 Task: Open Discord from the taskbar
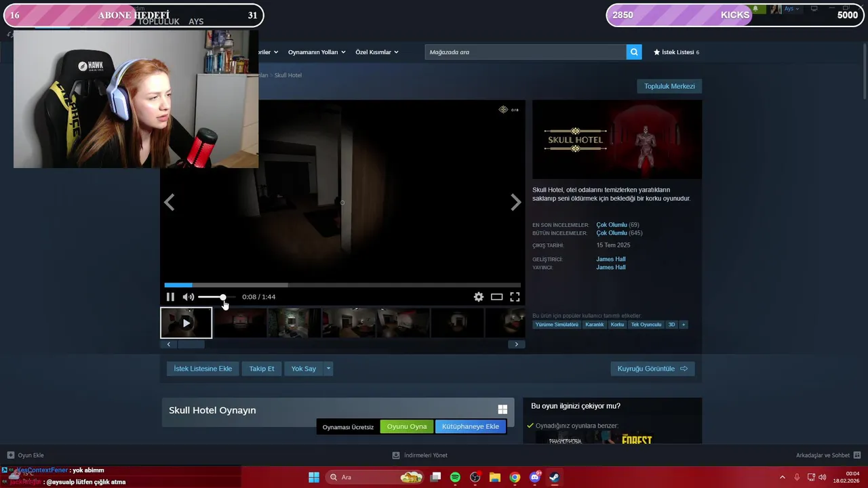[534, 477]
